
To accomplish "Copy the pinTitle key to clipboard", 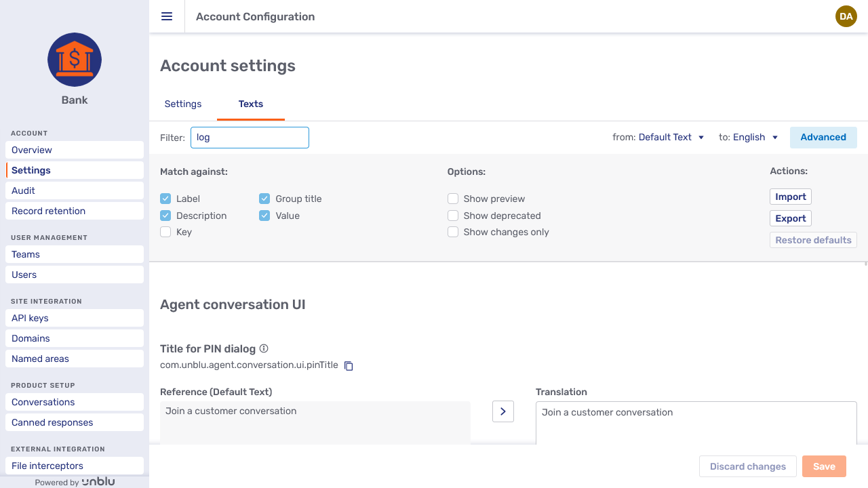I will (x=349, y=366).
